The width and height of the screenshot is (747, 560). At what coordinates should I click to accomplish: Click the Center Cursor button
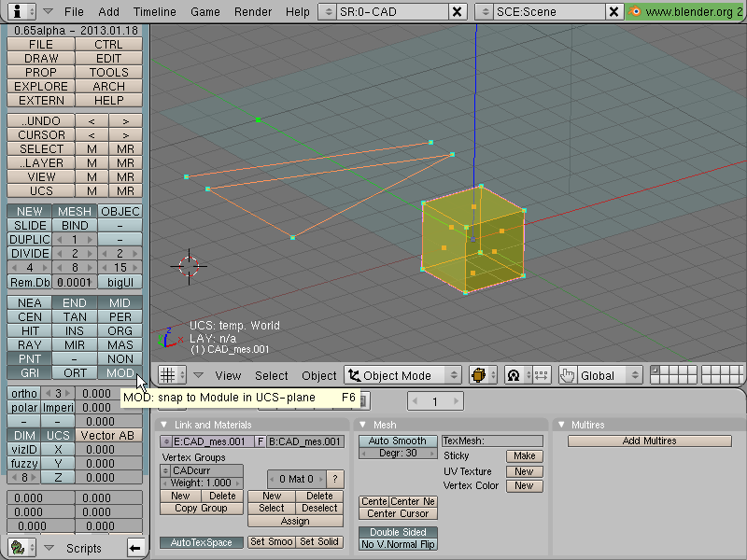398,513
